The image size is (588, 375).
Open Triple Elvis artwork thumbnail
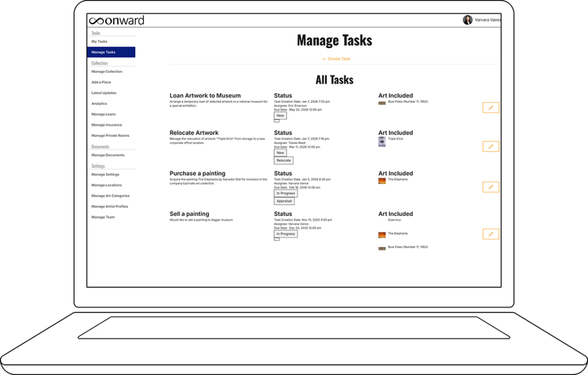(382, 141)
